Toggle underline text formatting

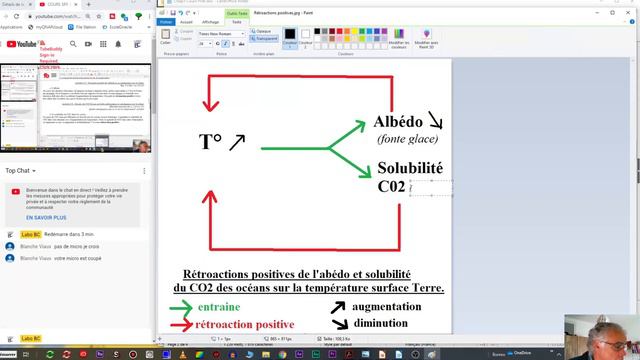point(233,44)
